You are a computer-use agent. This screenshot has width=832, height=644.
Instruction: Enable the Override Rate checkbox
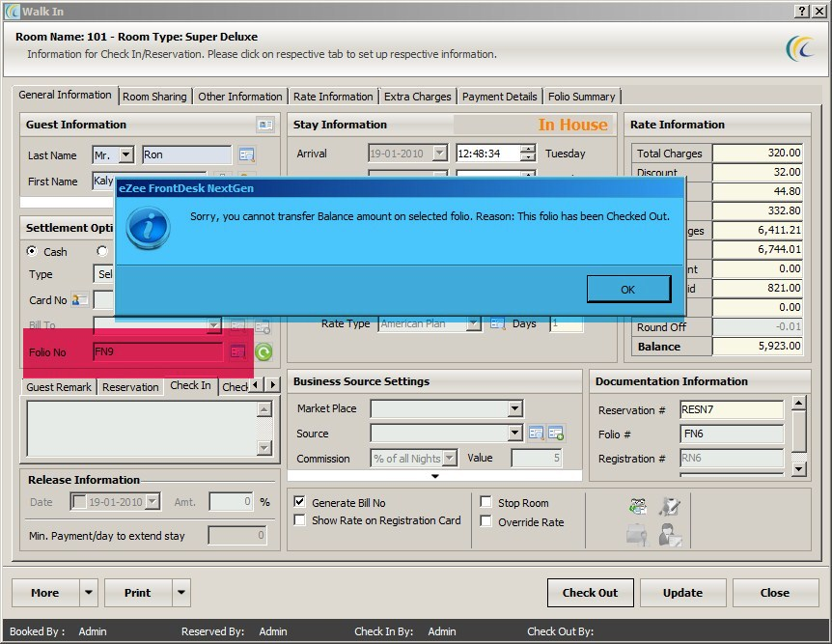click(x=485, y=520)
